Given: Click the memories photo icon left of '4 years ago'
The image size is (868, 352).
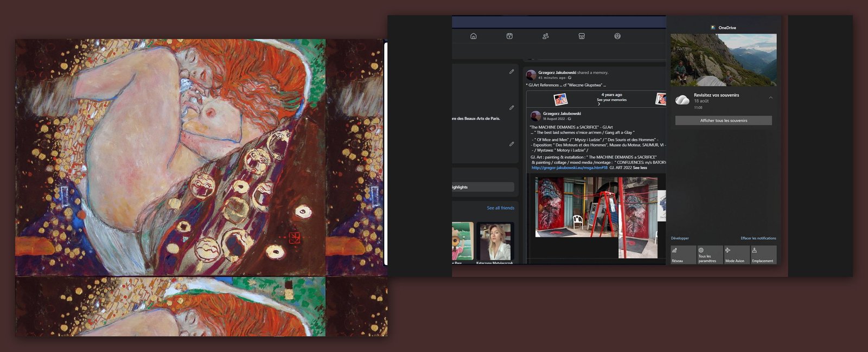Looking at the screenshot, I should coord(560,99).
